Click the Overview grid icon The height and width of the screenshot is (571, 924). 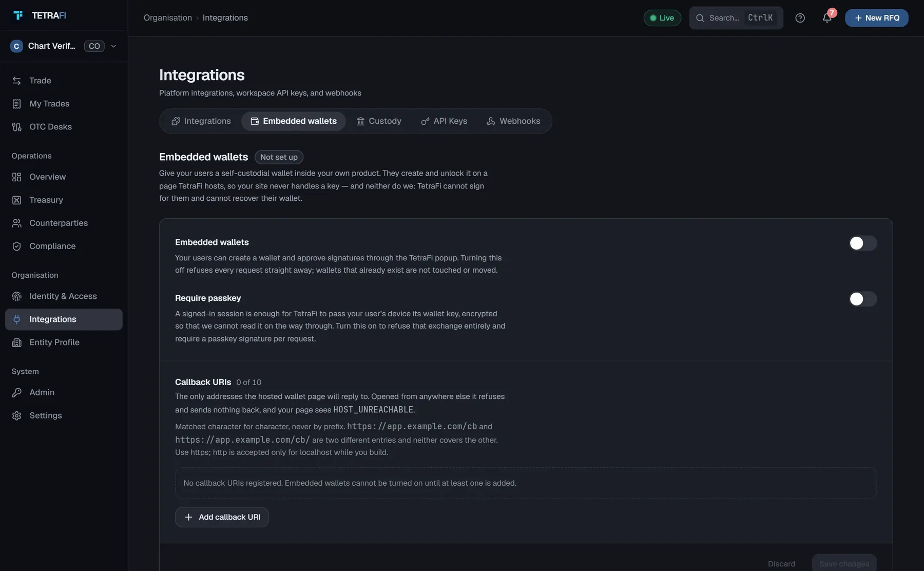pyautogui.click(x=17, y=177)
